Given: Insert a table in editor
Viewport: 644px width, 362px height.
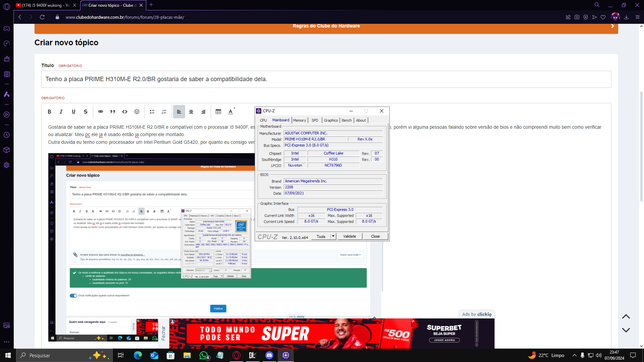Looking at the screenshot, I should click(218, 112).
